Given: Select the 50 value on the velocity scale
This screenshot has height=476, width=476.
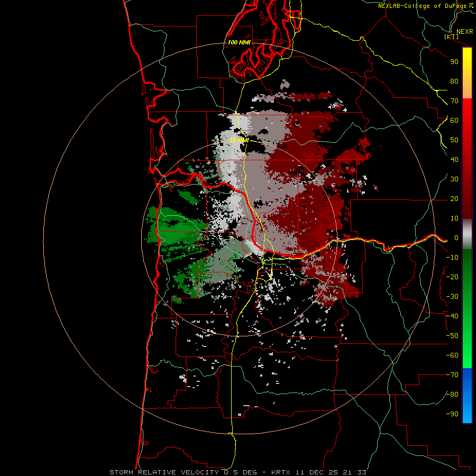Looking at the screenshot, I should pos(454,140).
